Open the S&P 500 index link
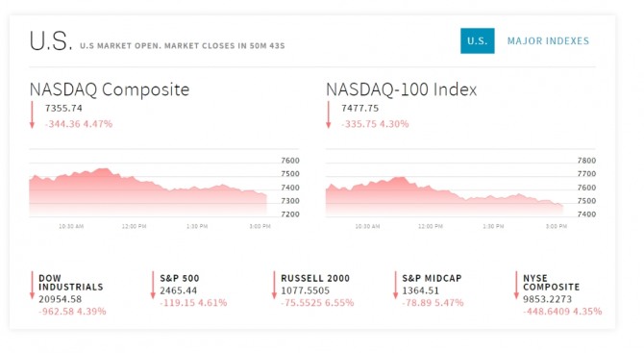Viewport: 644px width, 353px height. point(180,278)
